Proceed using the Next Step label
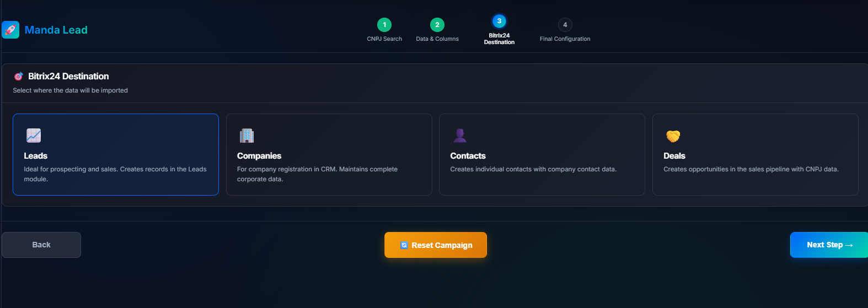This screenshot has width=868, height=308. click(824, 245)
